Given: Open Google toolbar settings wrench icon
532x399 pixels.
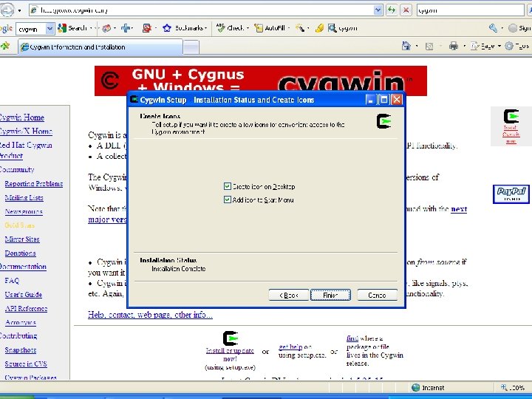Looking at the screenshot, I should click(494, 28).
